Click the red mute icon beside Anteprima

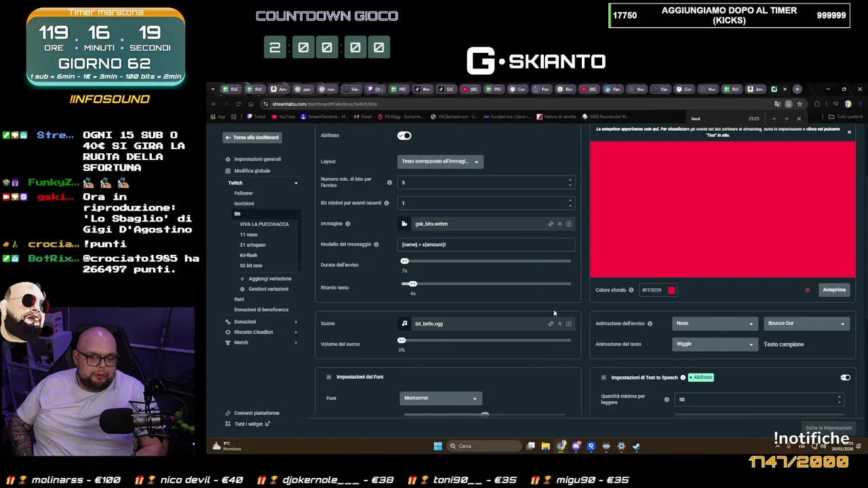tap(808, 290)
